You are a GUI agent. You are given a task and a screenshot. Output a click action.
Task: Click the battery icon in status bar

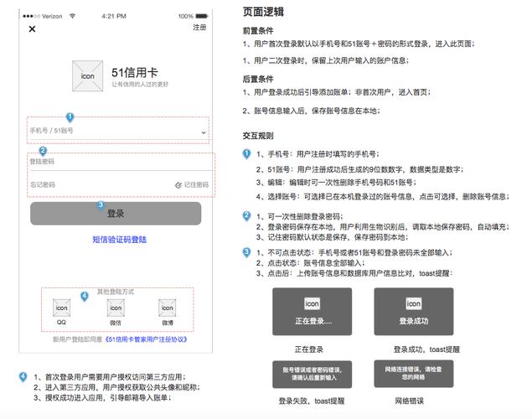pyautogui.click(x=204, y=16)
